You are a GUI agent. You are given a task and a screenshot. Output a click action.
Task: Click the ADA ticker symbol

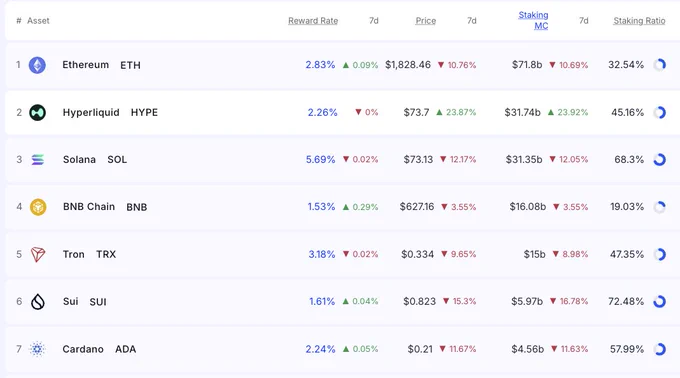(125, 349)
